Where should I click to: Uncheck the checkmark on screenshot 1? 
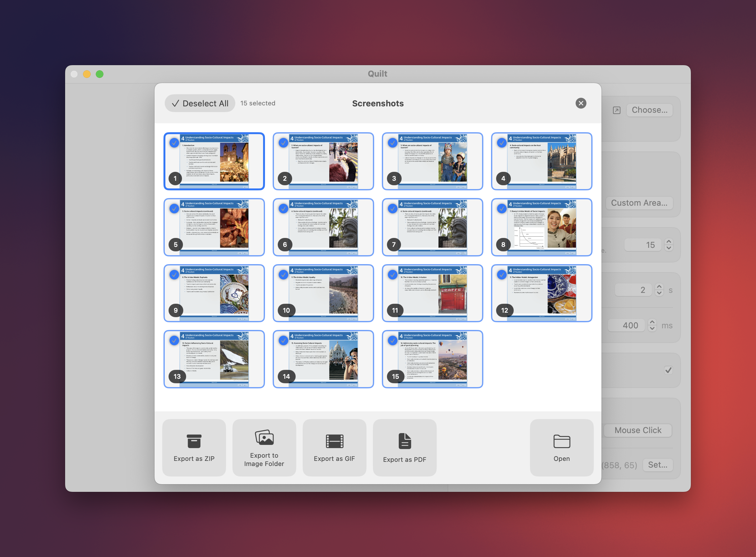coord(174,143)
